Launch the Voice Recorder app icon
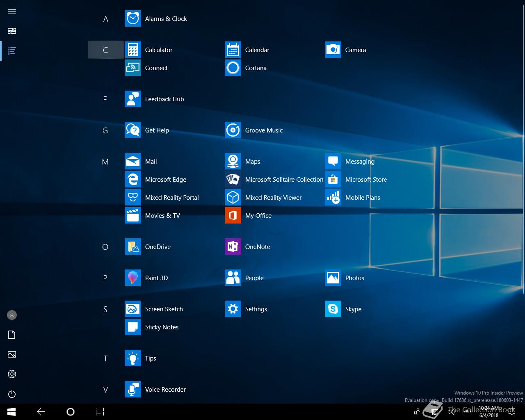The width and height of the screenshot is (525, 420). tap(132, 390)
